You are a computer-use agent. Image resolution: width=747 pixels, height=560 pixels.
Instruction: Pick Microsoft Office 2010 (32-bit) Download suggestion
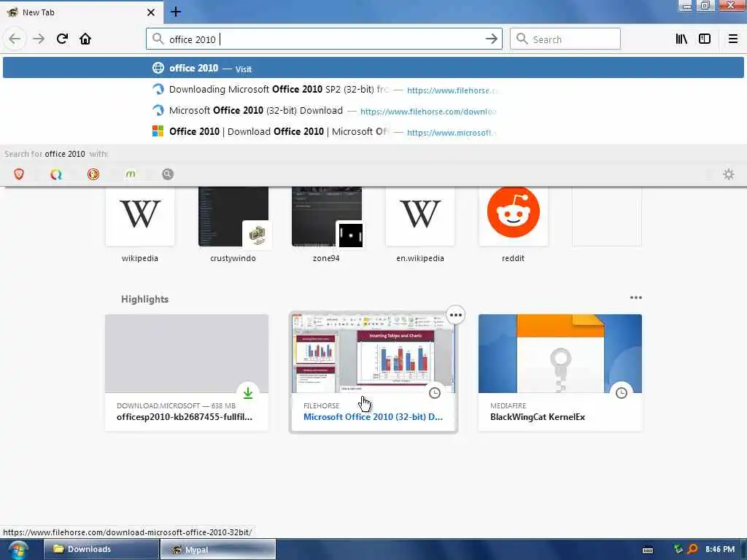(x=373, y=111)
